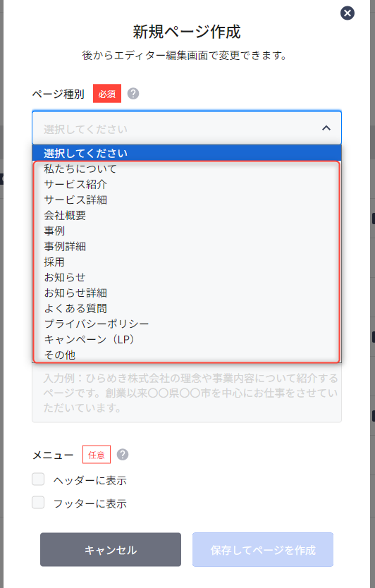Enable ヘッダーに表示 checkbox

pyautogui.click(x=38, y=479)
